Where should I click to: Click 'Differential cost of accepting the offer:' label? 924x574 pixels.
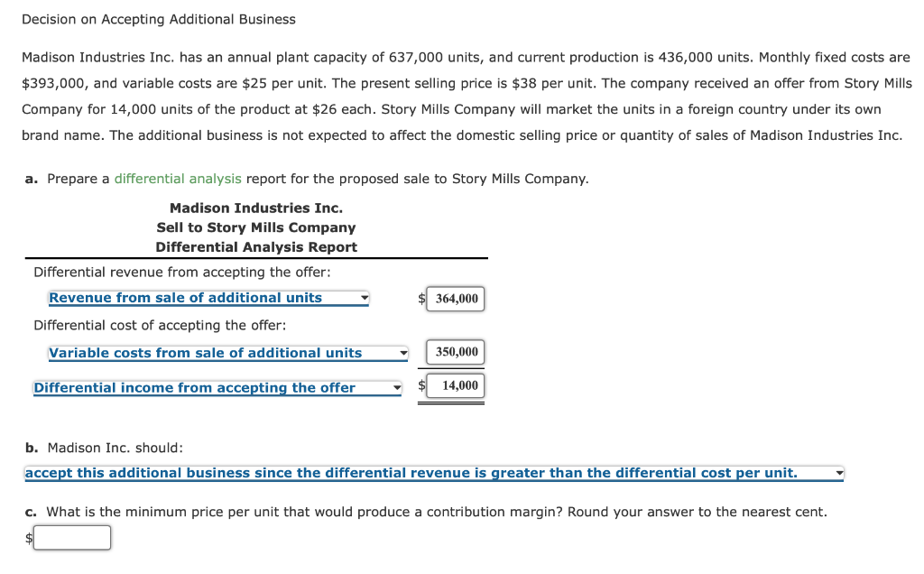(160, 325)
